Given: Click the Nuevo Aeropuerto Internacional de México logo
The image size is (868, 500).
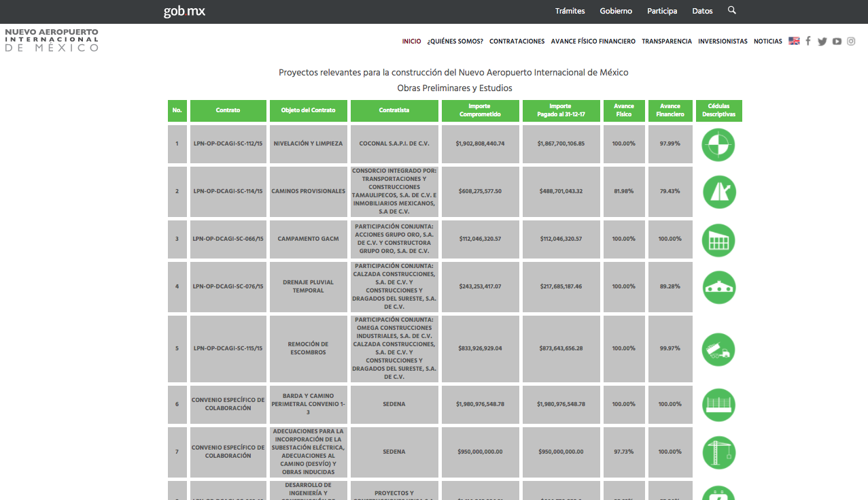Looking at the screenshot, I should (x=52, y=40).
